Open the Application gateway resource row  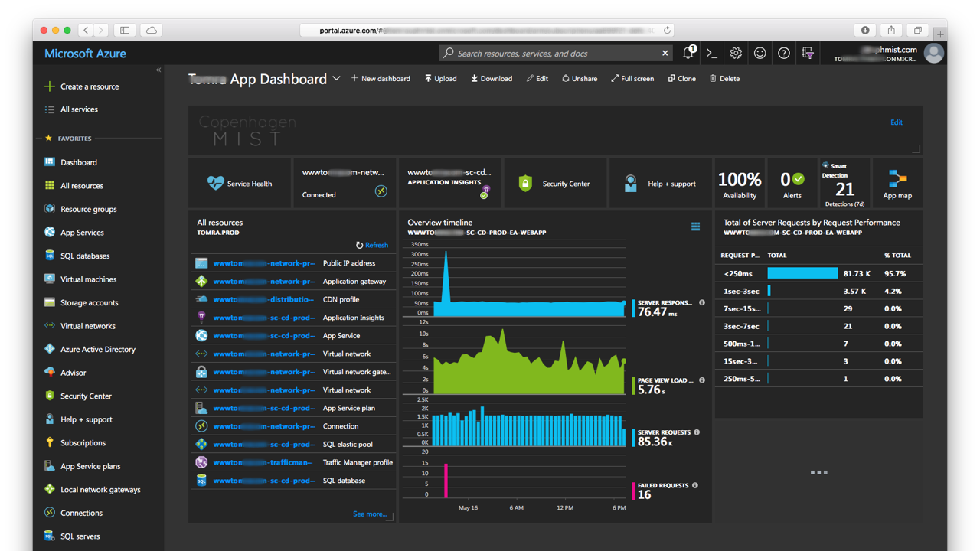click(294, 281)
